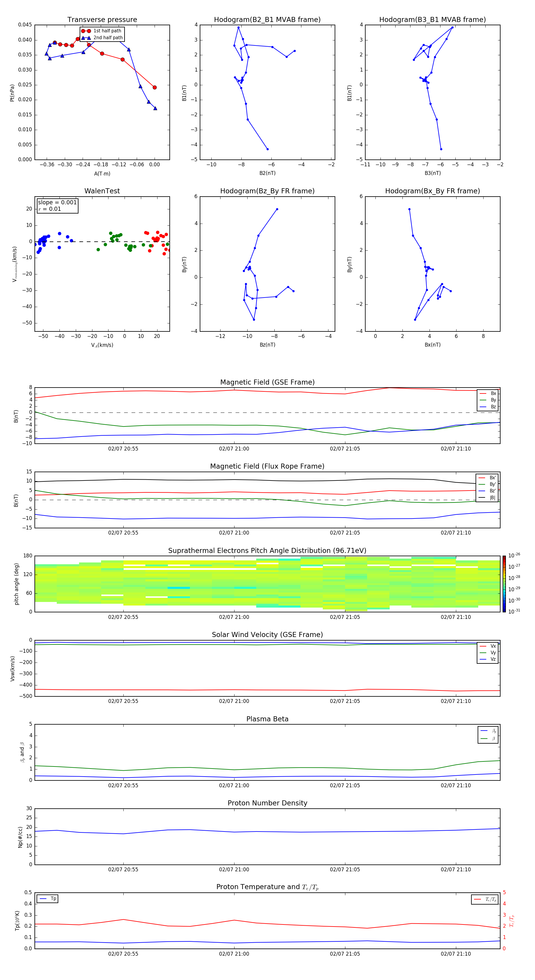Click the β entry in the Plasma Beta legend
The image size is (535, 980).
pyautogui.click(x=488, y=739)
